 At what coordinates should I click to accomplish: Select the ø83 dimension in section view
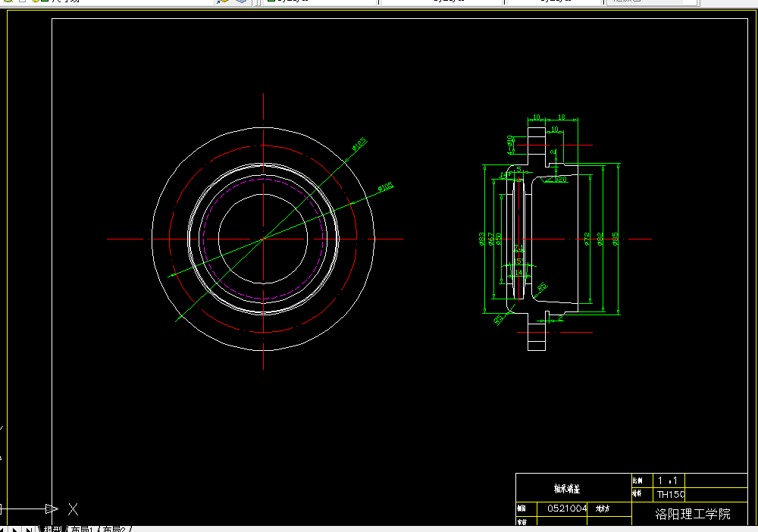pos(481,239)
